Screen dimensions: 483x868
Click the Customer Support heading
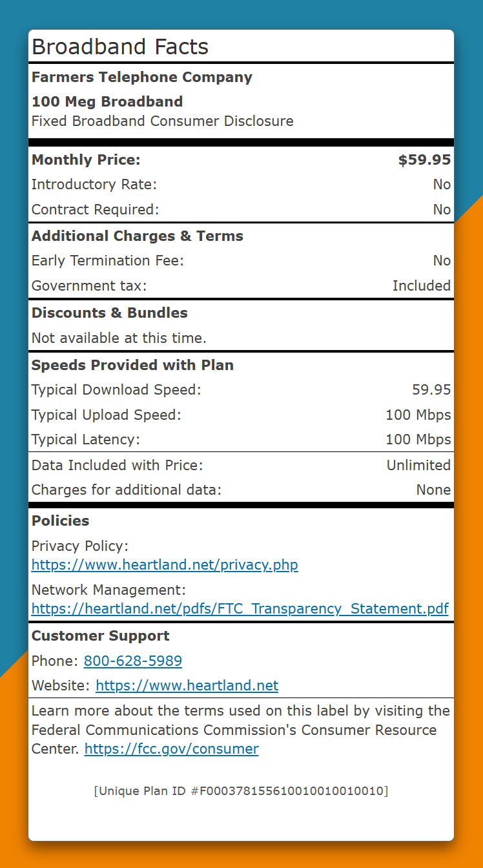click(x=101, y=635)
